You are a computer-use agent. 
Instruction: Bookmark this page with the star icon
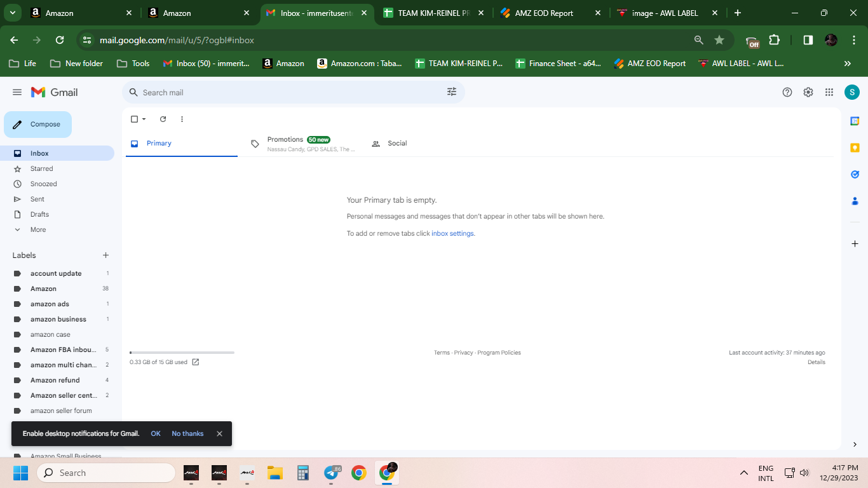click(x=719, y=40)
